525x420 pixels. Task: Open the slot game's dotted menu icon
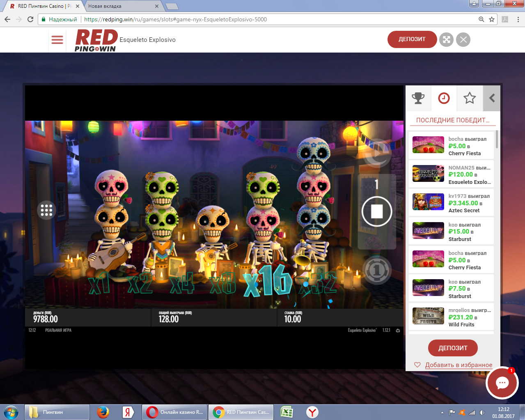[x=46, y=210]
